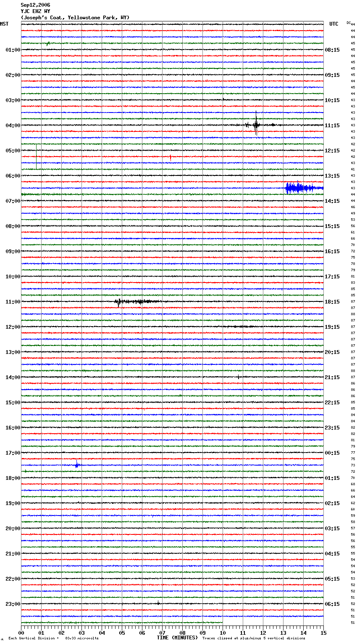Click the Each Vertical Division 83.33 microvolts note
Image resolution: width=357 pixels, height=644 pixels.
(x=53, y=639)
